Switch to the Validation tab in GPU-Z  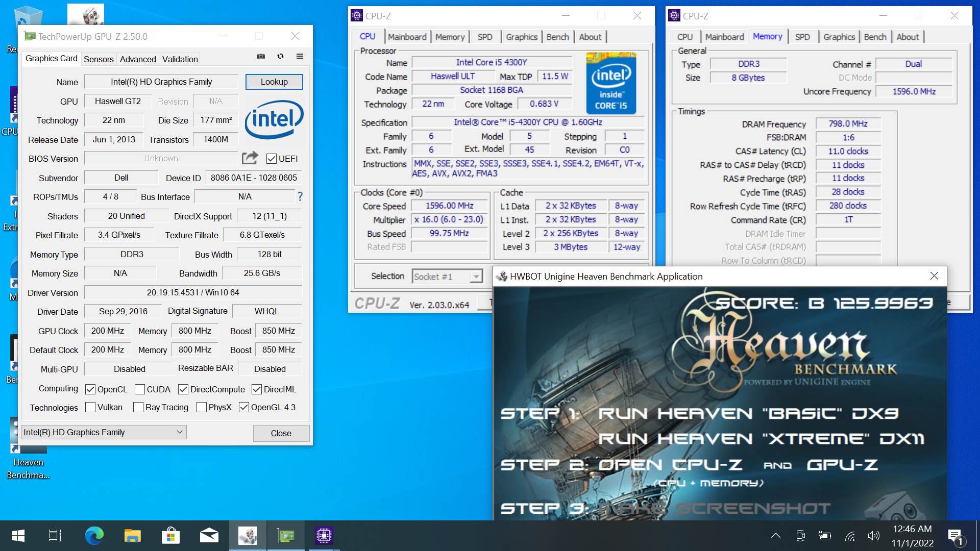point(180,59)
